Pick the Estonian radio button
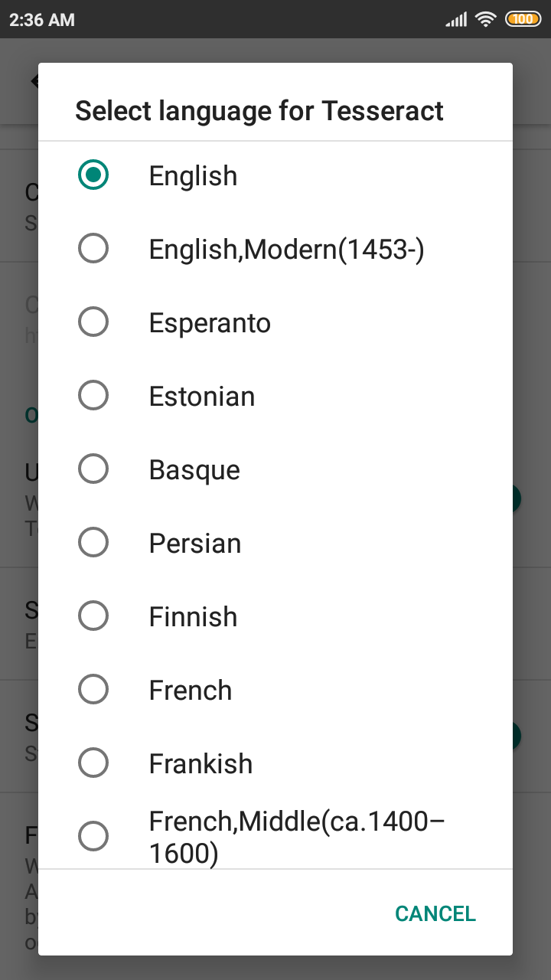 coord(93,396)
